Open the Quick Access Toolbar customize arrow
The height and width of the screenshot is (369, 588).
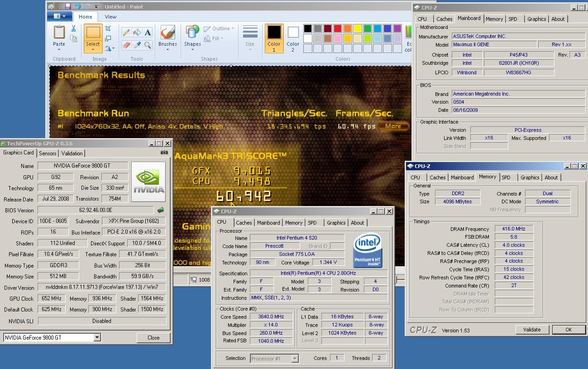pyautogui.click(x=96, y=7)
